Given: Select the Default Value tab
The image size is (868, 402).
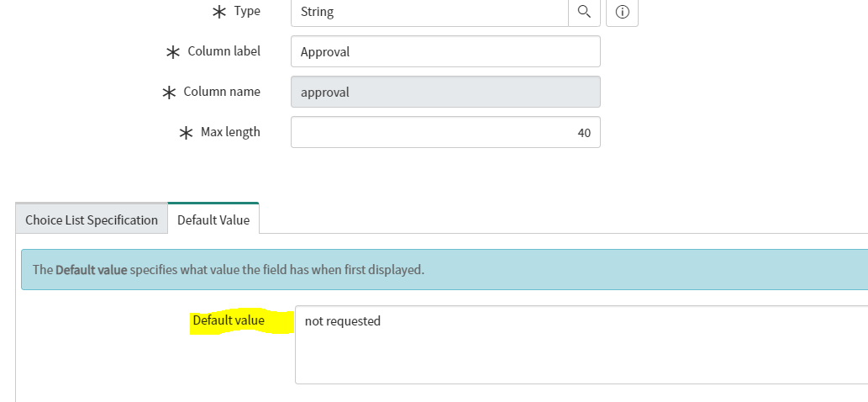Looking at the screenshot, I should tap(213, 220).
